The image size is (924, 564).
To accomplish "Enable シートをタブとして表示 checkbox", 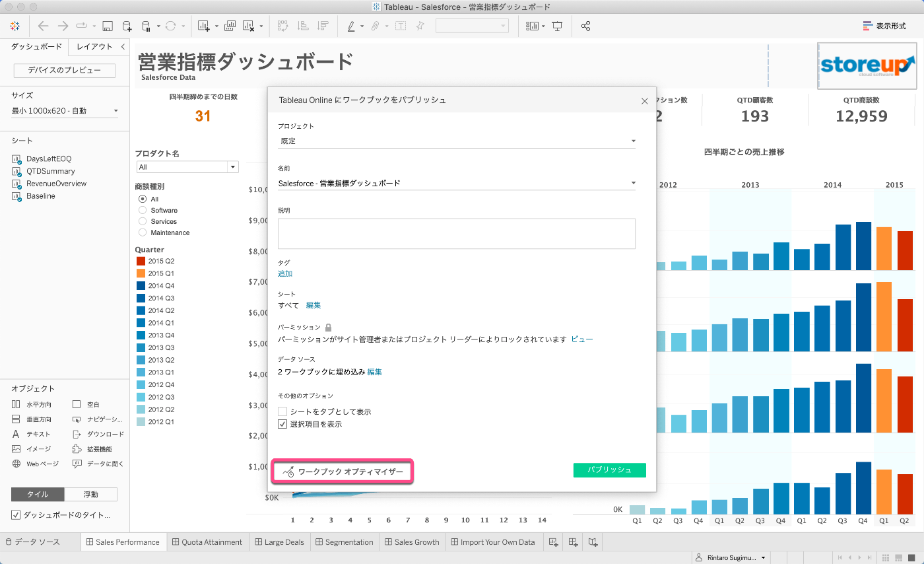I will (282, 411).
